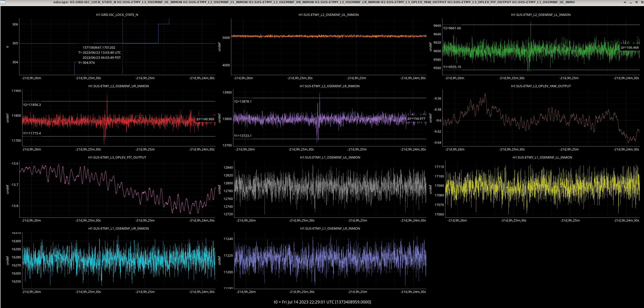Viewport: 644px width, 308px height.
Task: Click the L1_OSEMINF_LL_INMON plot title
Action: 542,158
